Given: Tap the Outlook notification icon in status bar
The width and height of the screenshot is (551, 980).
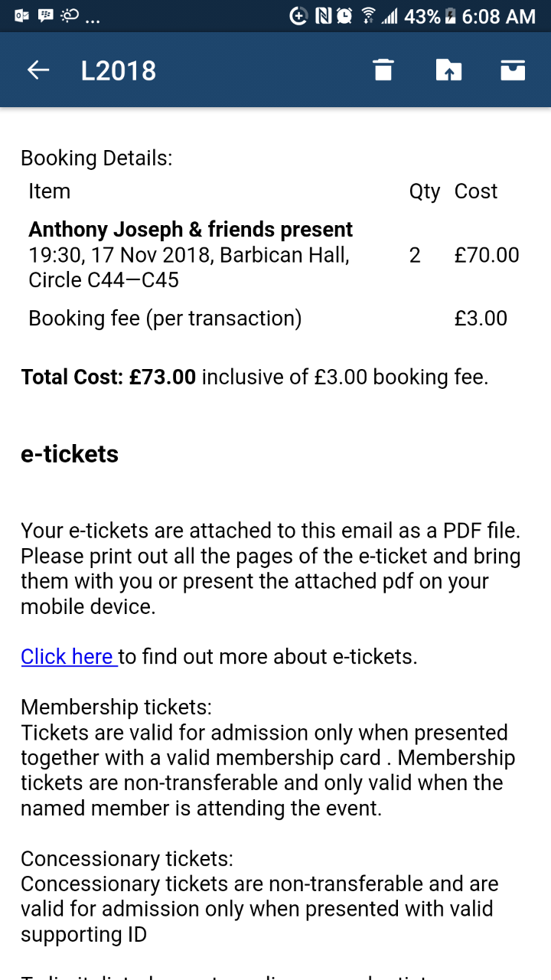Looking at the screenshot, I should 21,15.
